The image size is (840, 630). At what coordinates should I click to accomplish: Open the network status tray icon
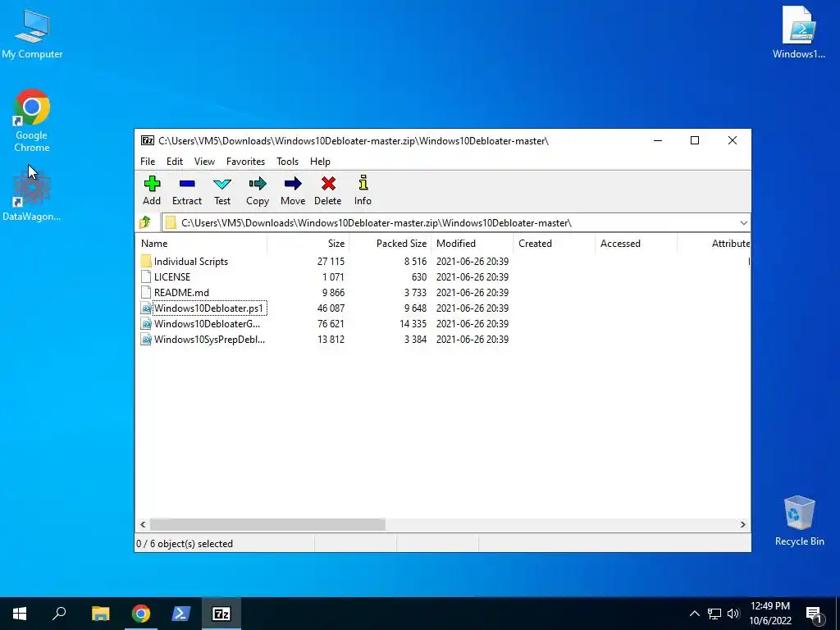(x=714, y=614)
